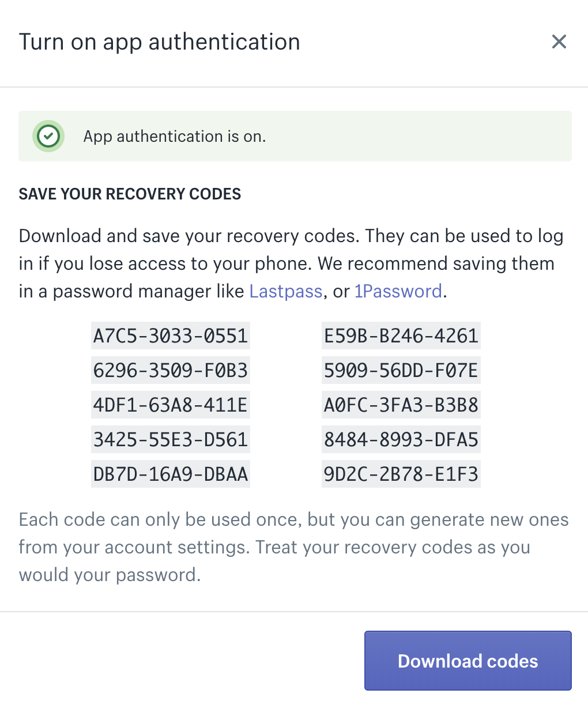Select recovery code 3425-55E3-D561
Screen dimensions: 588x701
point(170,440)
